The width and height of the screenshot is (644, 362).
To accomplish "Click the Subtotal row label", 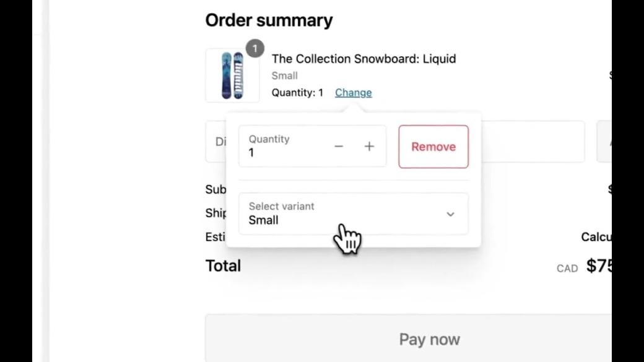I will click(215, 189).
